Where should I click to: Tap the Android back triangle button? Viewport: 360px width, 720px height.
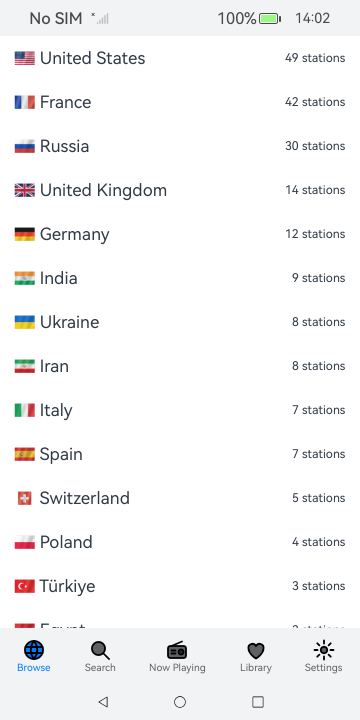(103, 702)
